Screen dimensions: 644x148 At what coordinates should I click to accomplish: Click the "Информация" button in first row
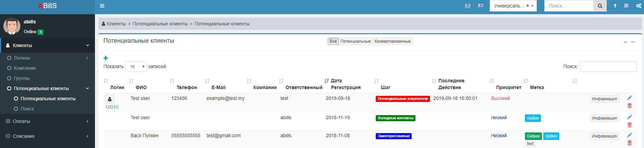tap(604, 99)
